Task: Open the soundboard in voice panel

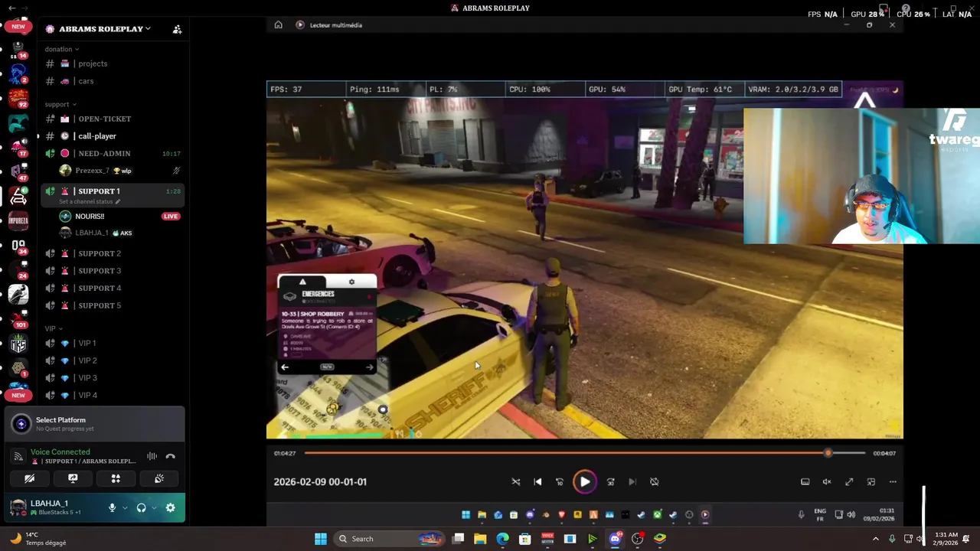Action: [x=159, y=478]
